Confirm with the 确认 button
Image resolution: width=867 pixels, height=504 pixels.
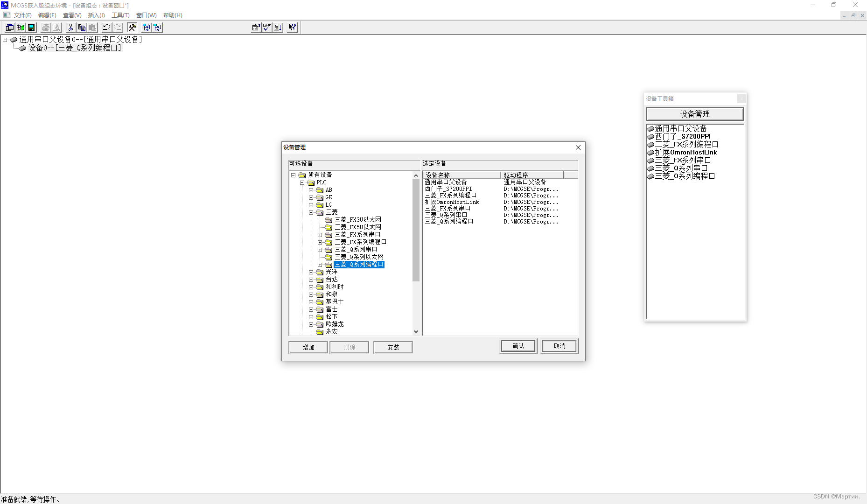click(518, 346)
